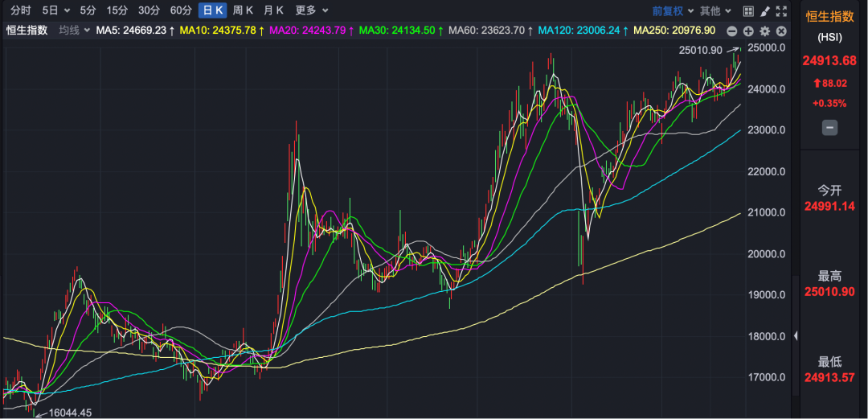Zoom in using the plus circle icon

[x=748, y=31]
